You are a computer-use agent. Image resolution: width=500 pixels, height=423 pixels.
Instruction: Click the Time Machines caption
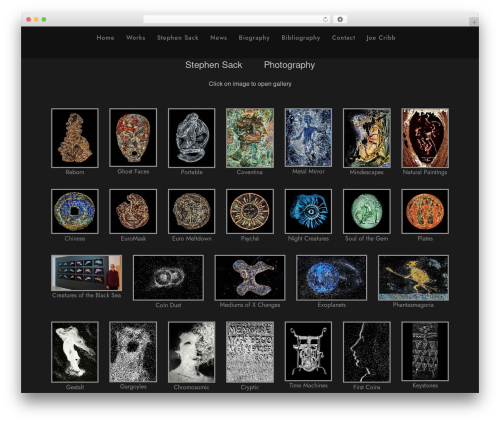tap(308, 385)
